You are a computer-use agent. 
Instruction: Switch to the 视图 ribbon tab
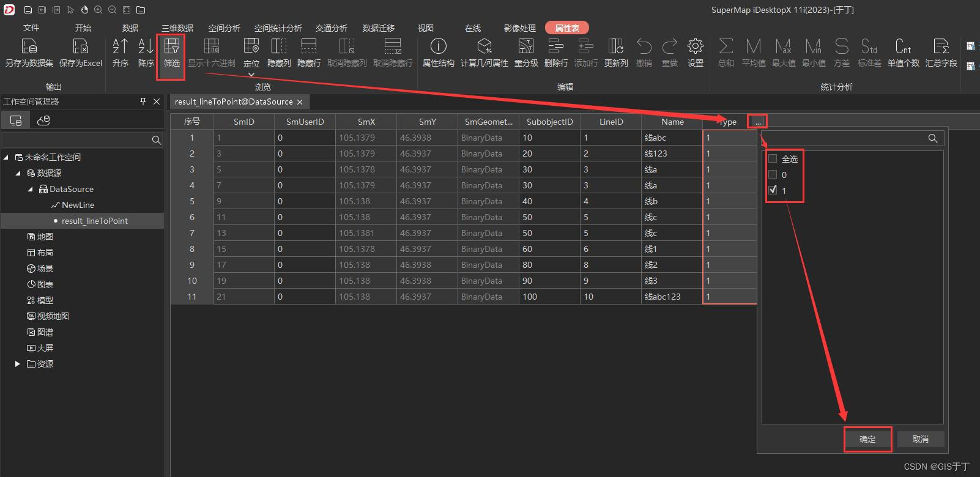pyautogui.click(x=426, y=28)
